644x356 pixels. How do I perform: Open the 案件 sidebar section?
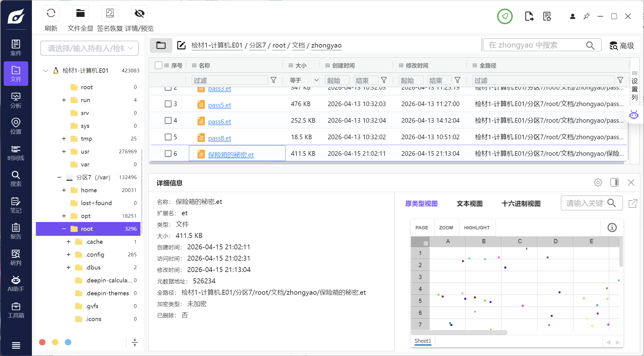[16, 48]
